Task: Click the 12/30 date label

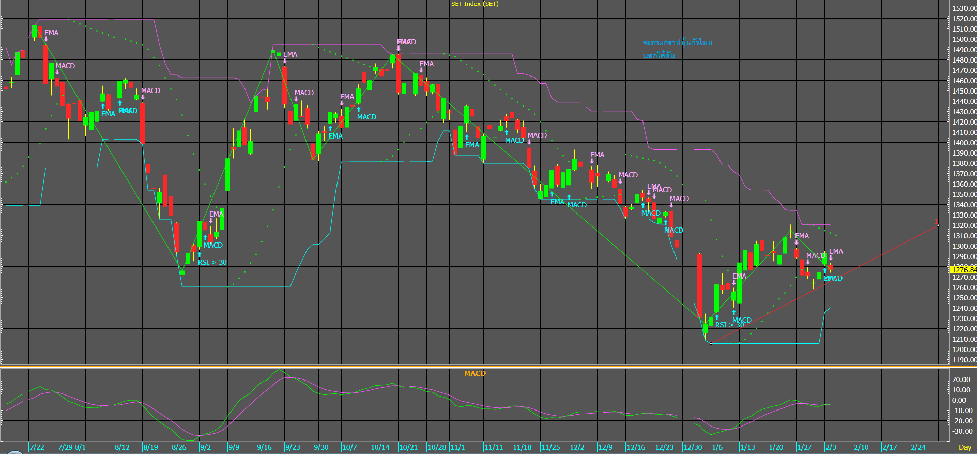Action: point(693,447)
